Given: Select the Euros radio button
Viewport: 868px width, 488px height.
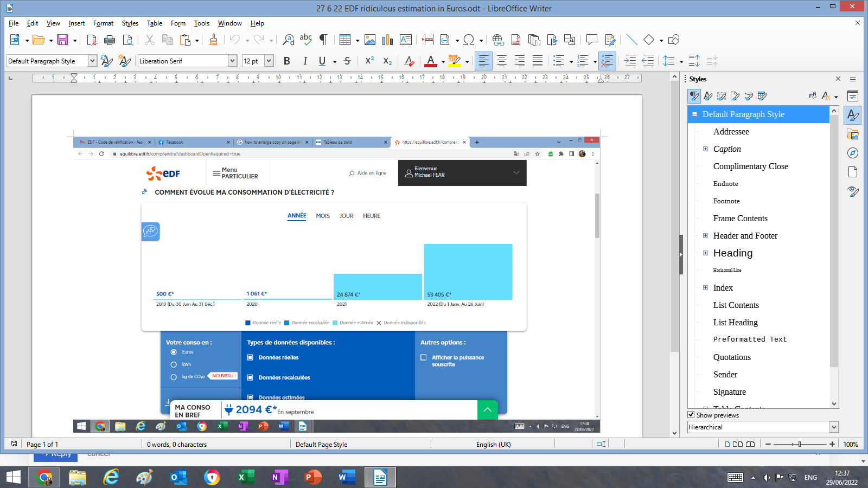Looking at the screenshot, I should point(174,352).
